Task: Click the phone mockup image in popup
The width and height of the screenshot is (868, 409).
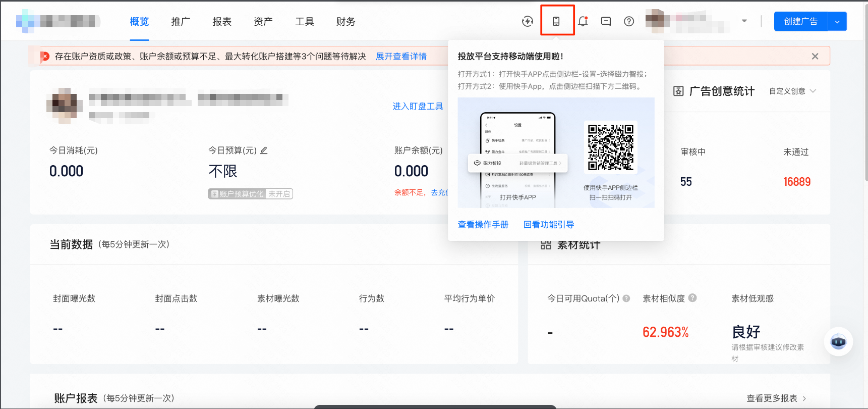Action: [x=518, y=160]
